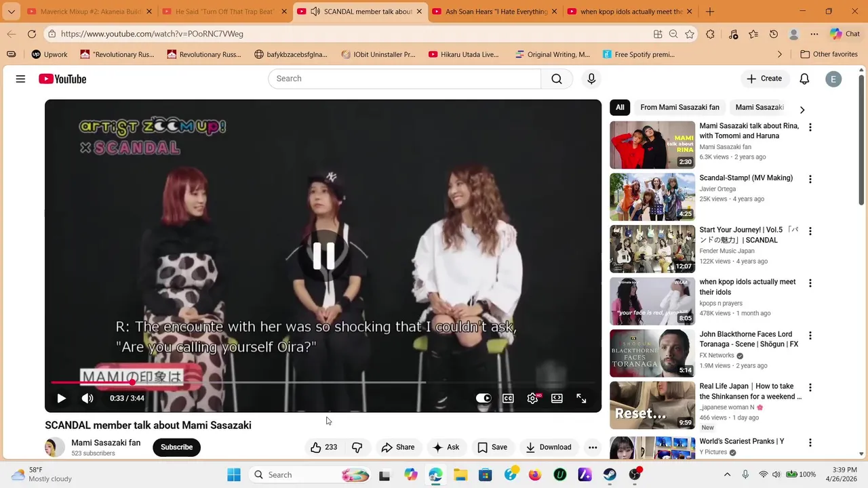The height and width of the screenshot is (488, 868).
Task: Open Steam from the taskbar
Action: tap(610, 474)
